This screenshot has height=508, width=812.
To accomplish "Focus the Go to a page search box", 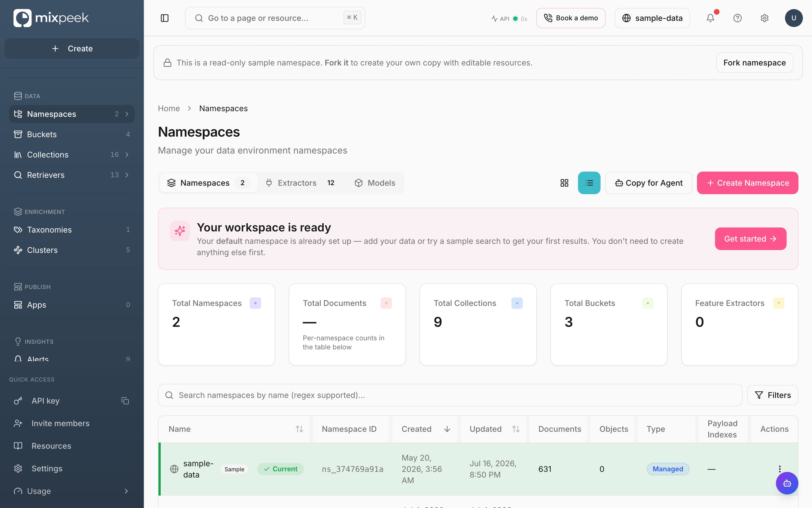I will click(275, 18).
